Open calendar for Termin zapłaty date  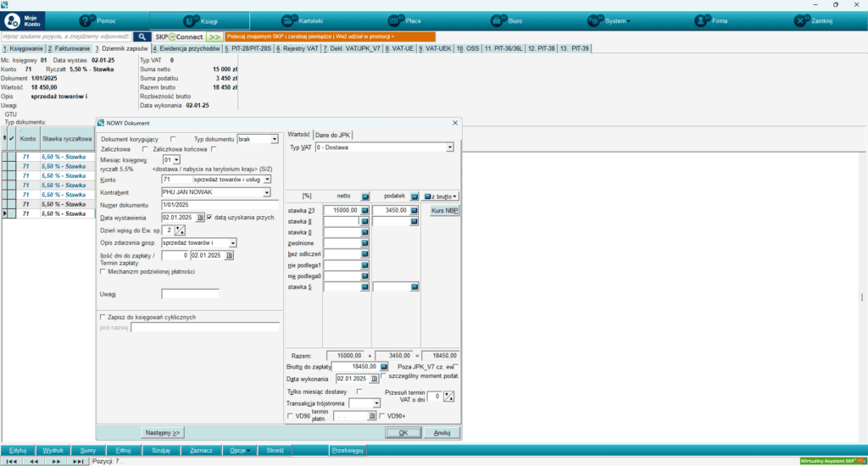[x=227, y=254]
